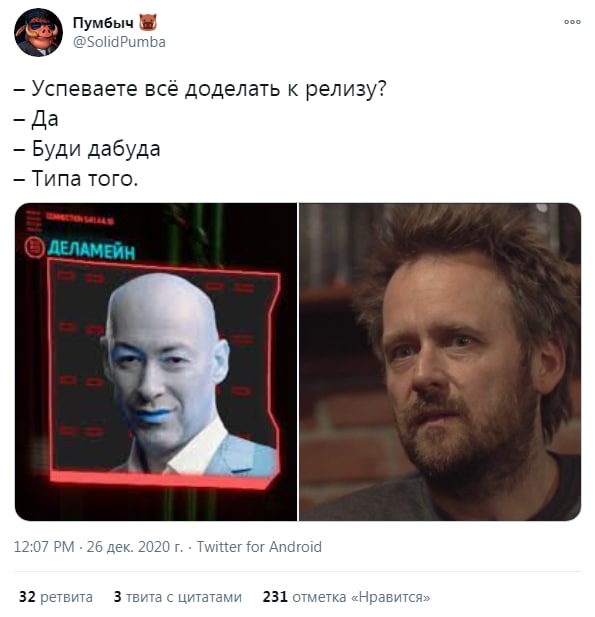Image resolution: width=595 pixels, height=617 pixels.
Task: Click the Twitter for Android source link
Action: pyautogui.click(x=259, y=547)
